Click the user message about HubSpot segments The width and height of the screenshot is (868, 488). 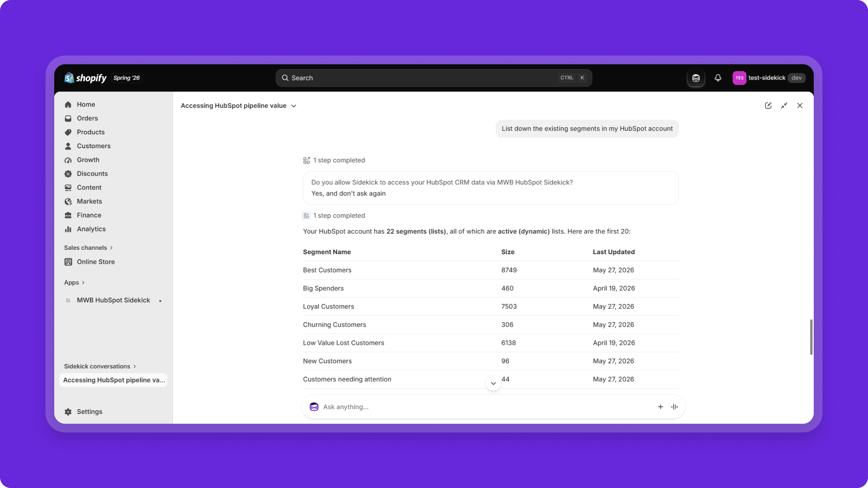point(587,129)
